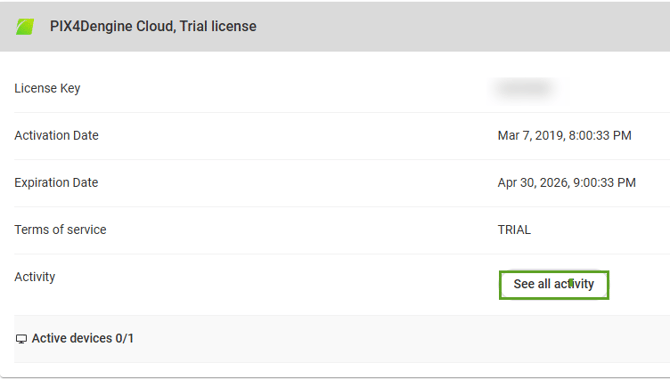Viewport: 670px width, 379px height.
Task: Click the Active devices monitor icon
Action: point(21,339)
